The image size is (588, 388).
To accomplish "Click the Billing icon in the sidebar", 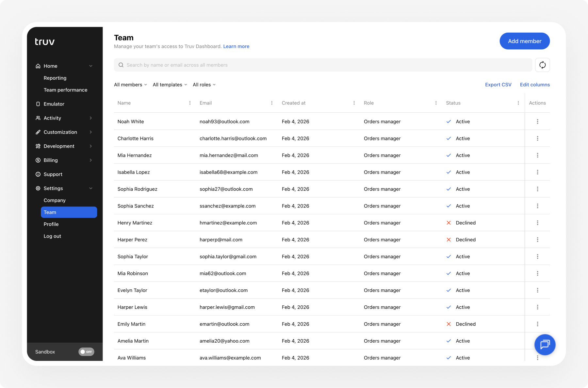I will pos(38,160).
